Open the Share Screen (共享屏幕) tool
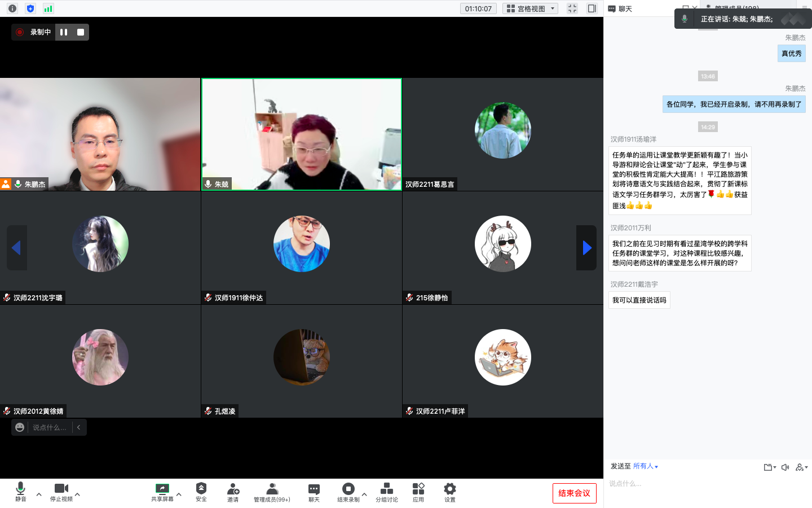This screenshot has width=812, height=508. pyautogui.click(x=162, y=492)
